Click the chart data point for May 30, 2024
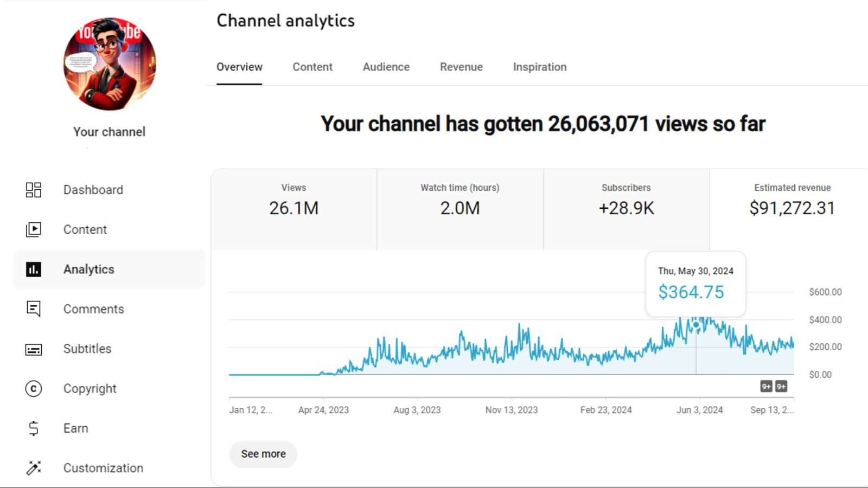Viewport: 868px width, 488px height. pyautogui.click(x=696, y=325)
